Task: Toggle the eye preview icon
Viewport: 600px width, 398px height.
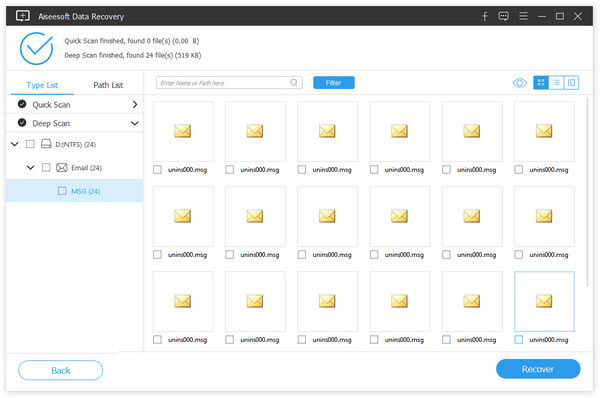Action: pos(520,83)
